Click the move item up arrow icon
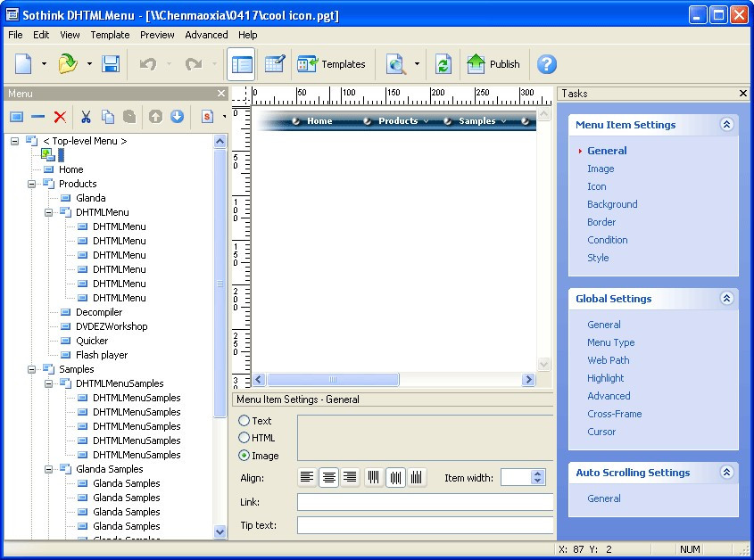This screenshot has width=754, height=560. pyautogui.click(x=155, y=117)
